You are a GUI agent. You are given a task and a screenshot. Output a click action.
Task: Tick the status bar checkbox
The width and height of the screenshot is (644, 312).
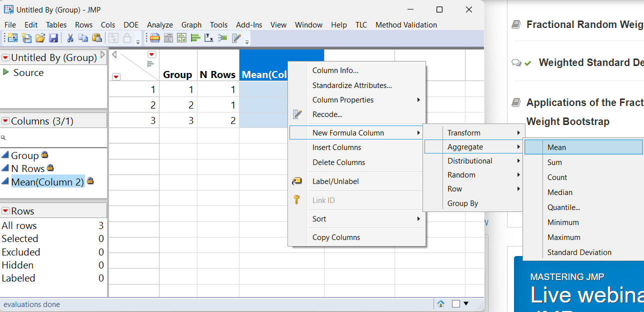455,303
